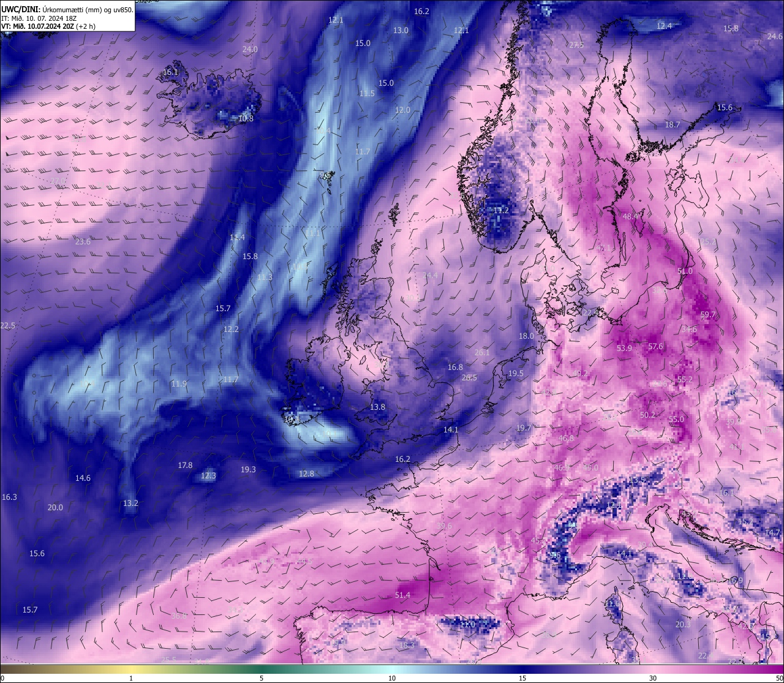Click the 13.2 value label

(130, 503)
